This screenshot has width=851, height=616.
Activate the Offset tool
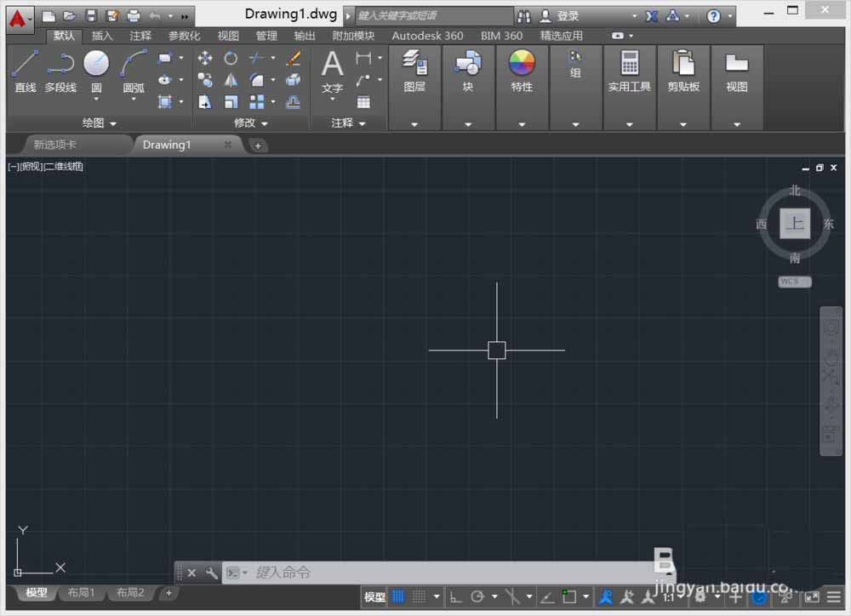coord(293,101)
